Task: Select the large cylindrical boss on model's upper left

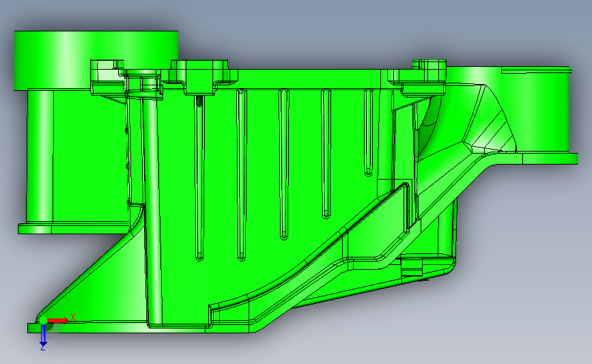Action: tap(96, 60)
